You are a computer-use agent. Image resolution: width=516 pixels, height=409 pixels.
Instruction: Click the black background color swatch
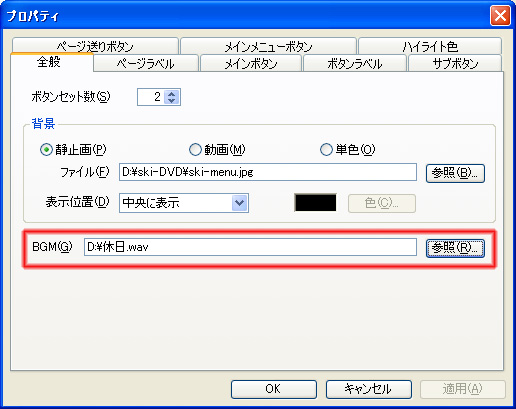(x=315, y=203)
